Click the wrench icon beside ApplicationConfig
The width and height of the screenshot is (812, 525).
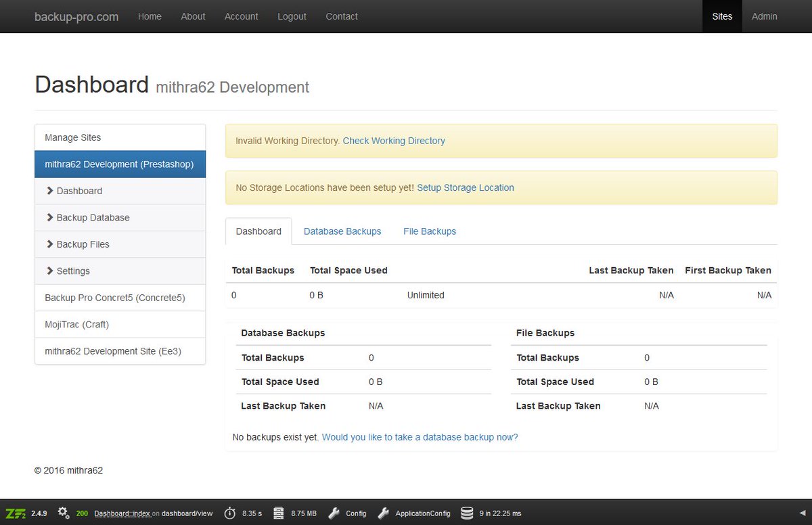pyautogui.click(x=384, y=513)
